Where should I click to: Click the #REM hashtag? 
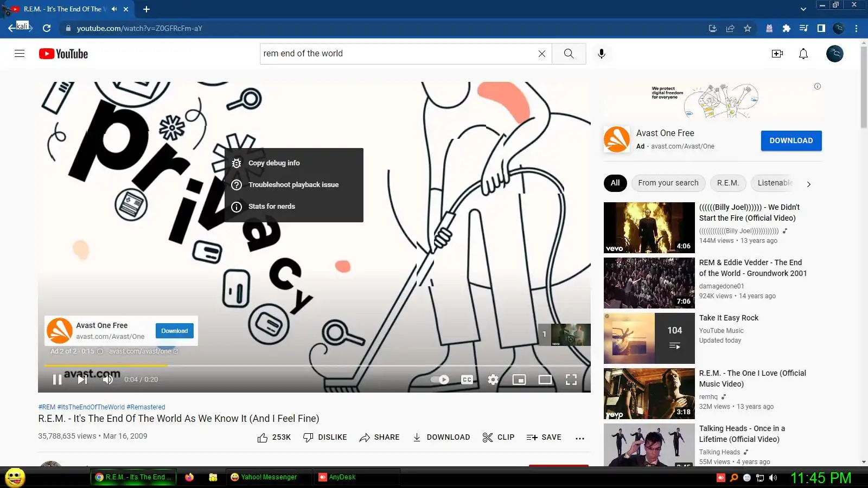(x=47, y=407)
